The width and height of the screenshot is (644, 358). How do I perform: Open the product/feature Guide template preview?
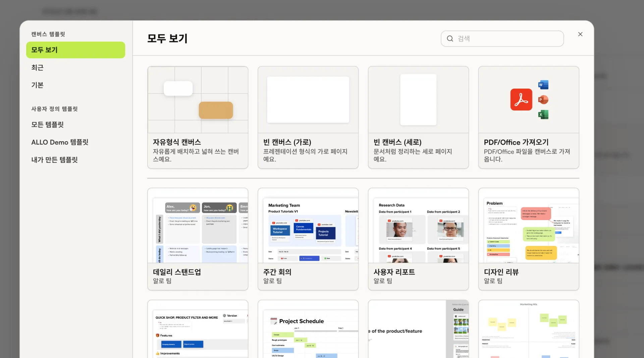point(418,329)
